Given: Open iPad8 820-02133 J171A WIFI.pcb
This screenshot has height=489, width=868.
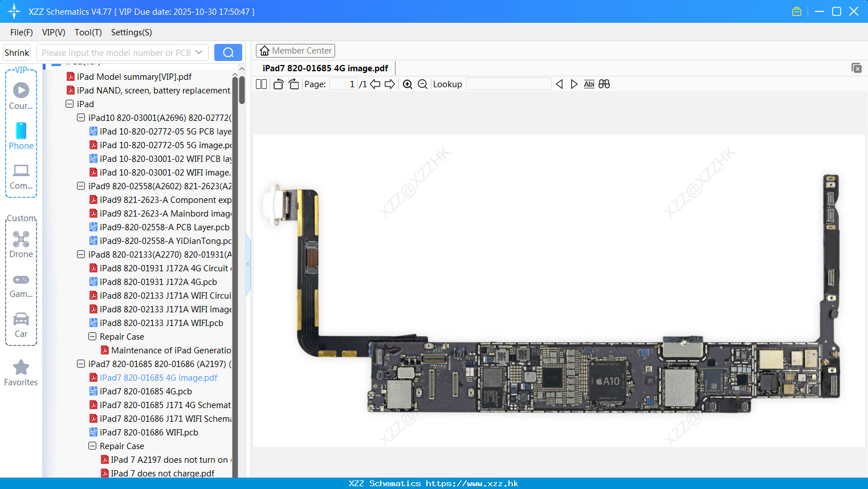Looking at the screenshot, I should (x=156, y=323).
